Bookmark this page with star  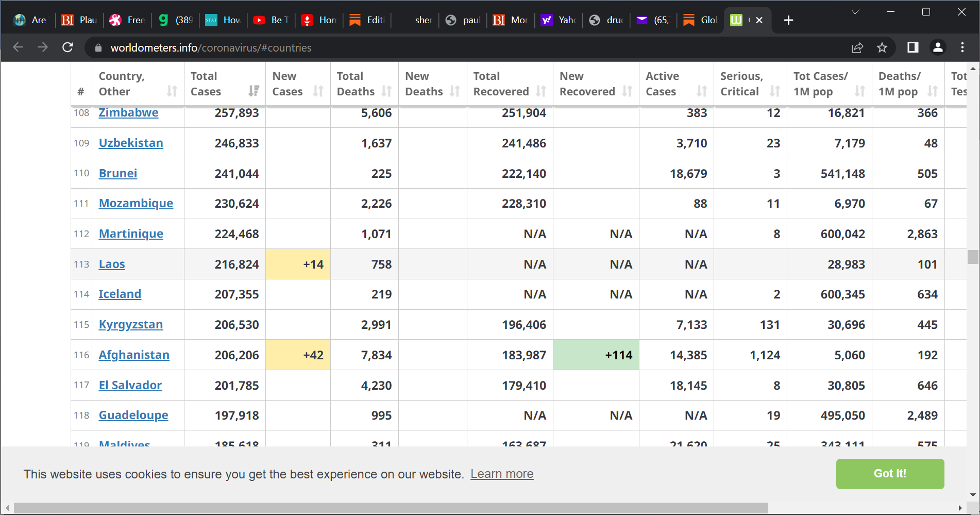(882, 47)
